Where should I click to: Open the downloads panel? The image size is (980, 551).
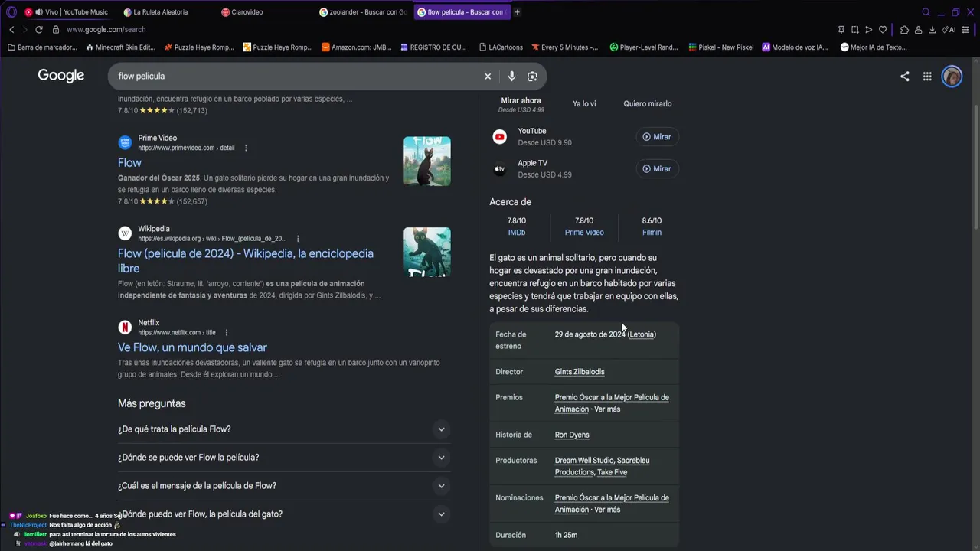(932, 30)
